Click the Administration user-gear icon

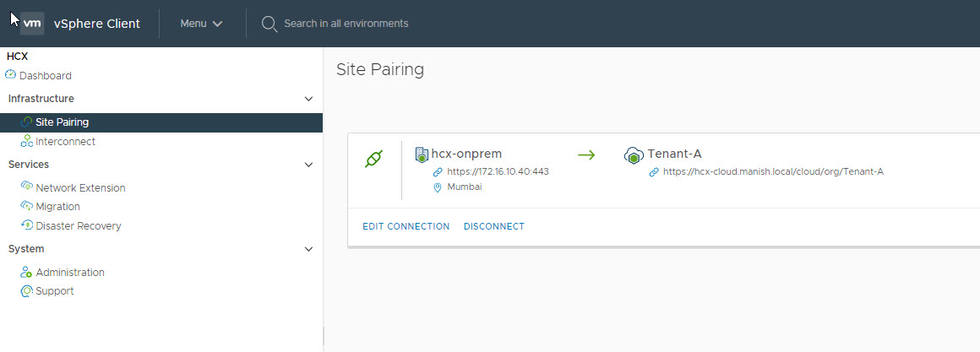26,273
